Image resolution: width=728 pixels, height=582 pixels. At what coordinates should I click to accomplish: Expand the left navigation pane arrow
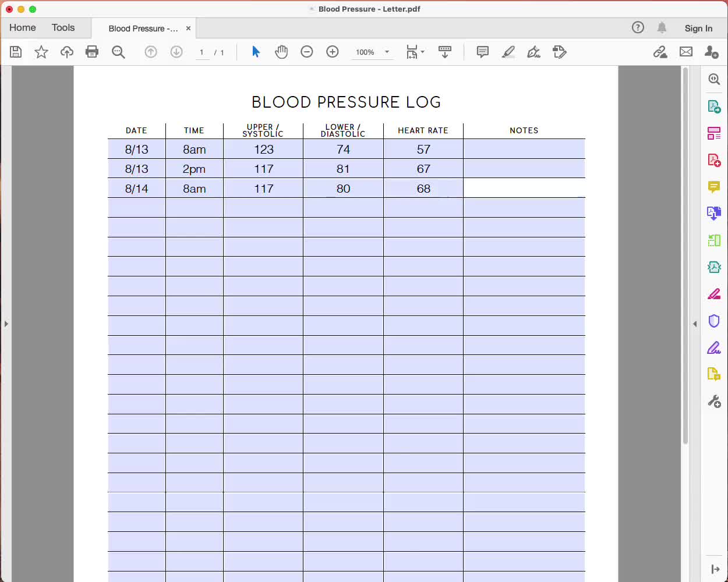tap(6, 325)
